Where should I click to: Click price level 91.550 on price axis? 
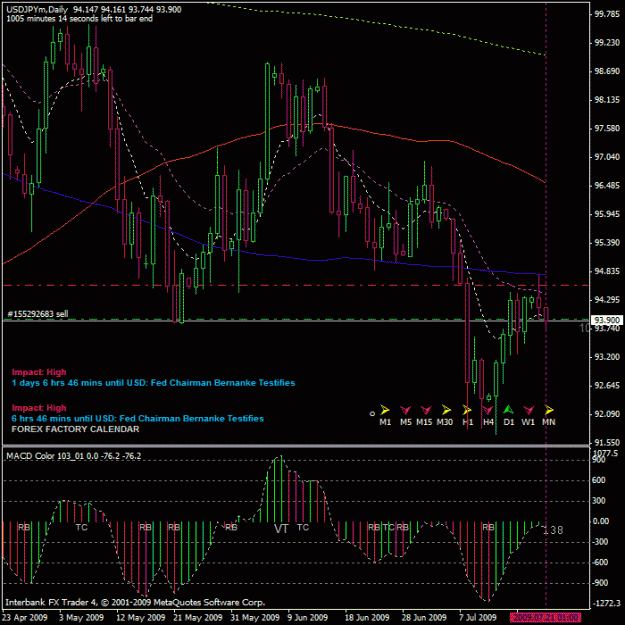pyautogui.click(x=607, y=443)
